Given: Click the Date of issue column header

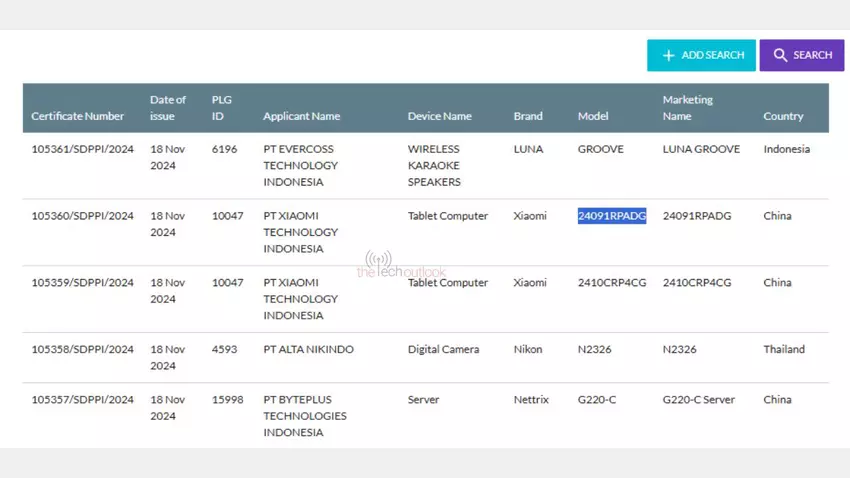Looking at the screenshot, I should [x=168, y=108].
